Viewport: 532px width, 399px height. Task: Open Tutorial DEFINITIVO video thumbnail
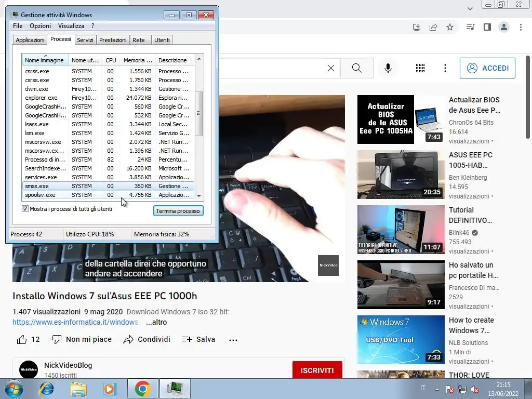pos(401,229)
